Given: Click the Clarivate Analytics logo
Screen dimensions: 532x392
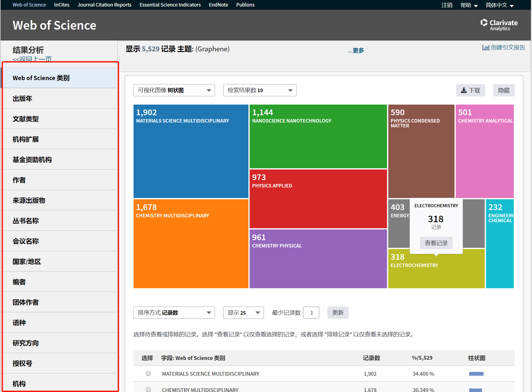Looking at the screenshot, I should (499, 25).
